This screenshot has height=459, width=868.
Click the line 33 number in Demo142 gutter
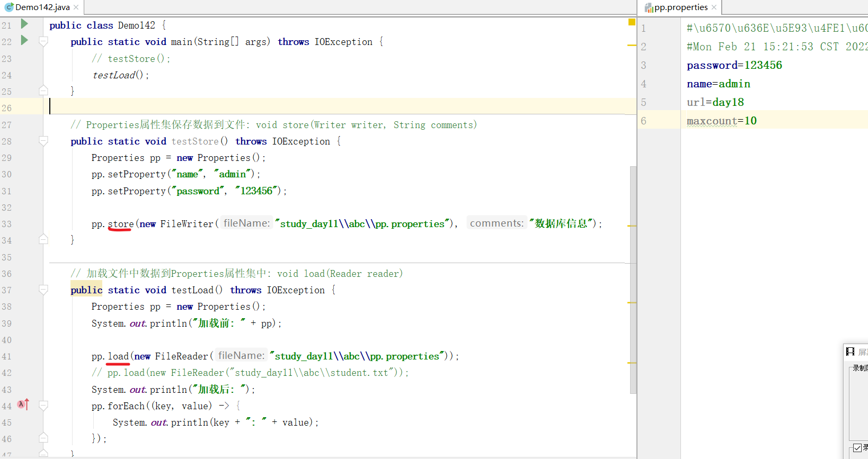(6, 224)
